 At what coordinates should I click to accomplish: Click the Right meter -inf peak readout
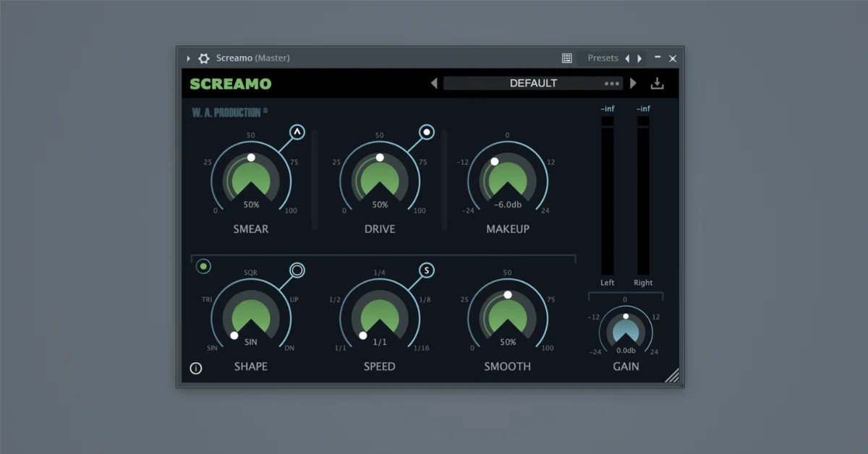[x=643, y=109]
